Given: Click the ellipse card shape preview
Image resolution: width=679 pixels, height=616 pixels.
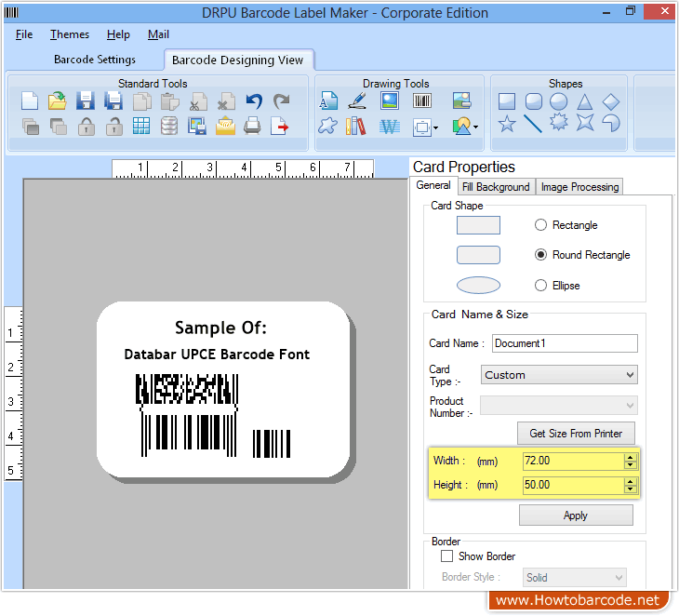Looking at the screenshot, I should click(x=478, y=285).
